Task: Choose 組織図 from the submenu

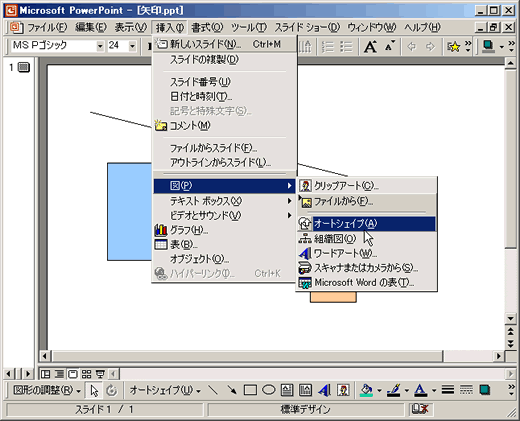Action: pos(366,239)
